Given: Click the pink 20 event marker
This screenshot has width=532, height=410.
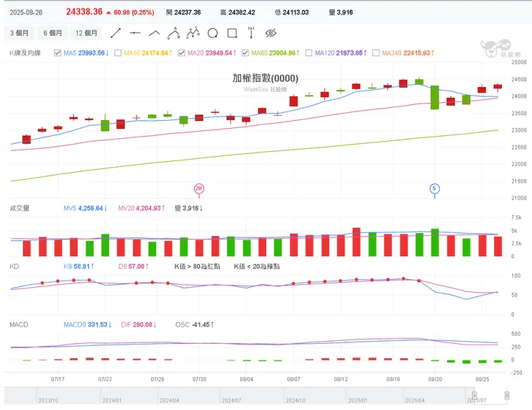Looking at the screenshot, I should pyautogui.click(x=199, y=188).
